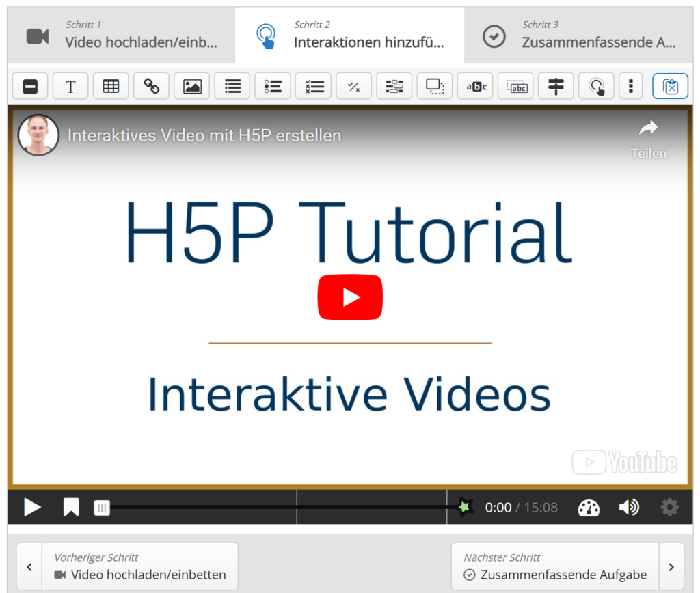Select Schritt 2 Interaktionen hinzufügen tab
Screen dimensions: 700x593
(x=350, y=36)
